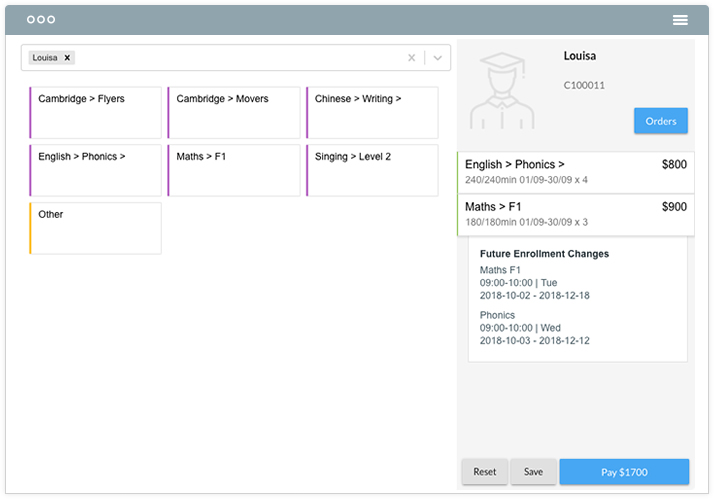Clear the student search field
This screenshot has height=499, width=714.
pyautogui.click(x=411, y=58)
